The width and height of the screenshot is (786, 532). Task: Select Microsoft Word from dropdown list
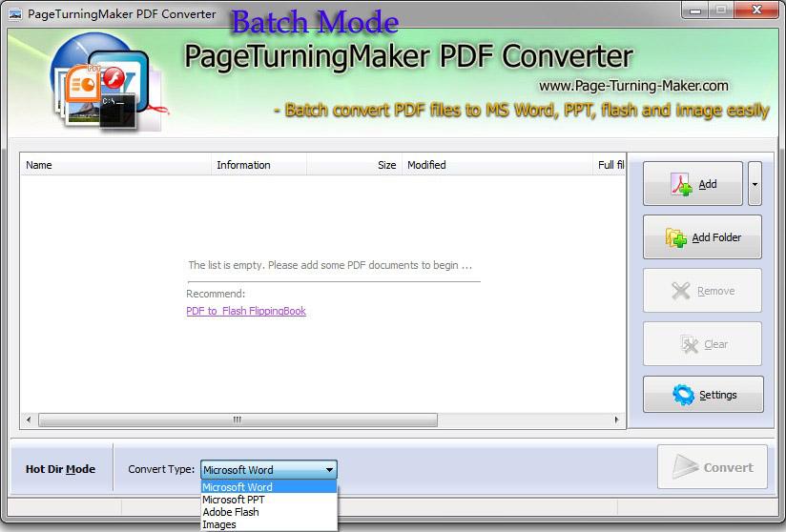[269, 487]
